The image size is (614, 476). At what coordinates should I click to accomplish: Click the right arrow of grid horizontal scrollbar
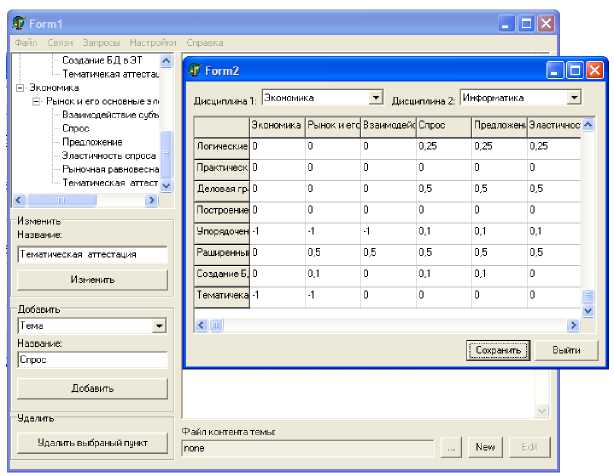[573, 325]
